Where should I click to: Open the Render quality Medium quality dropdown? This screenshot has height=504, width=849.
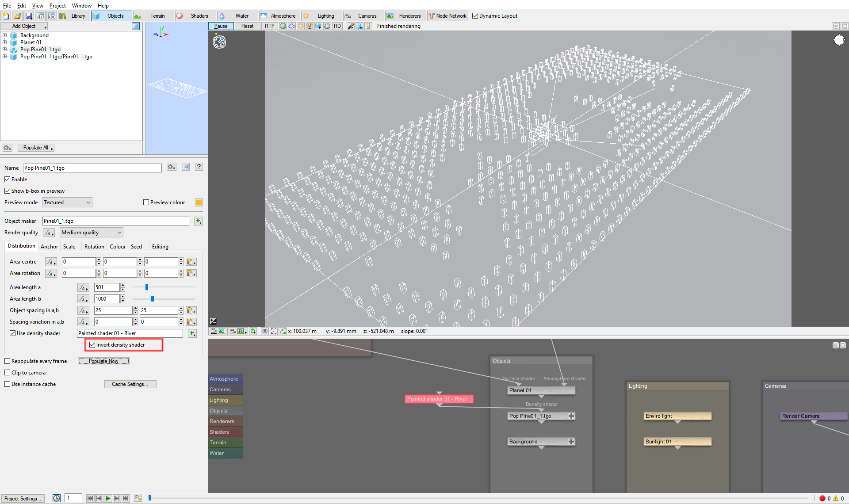(x=92, y=233)
